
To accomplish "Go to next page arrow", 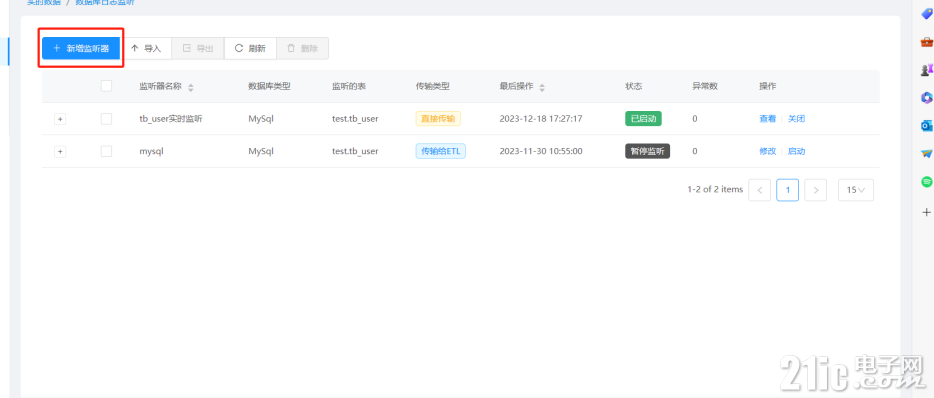I will (x=815, y=190).
